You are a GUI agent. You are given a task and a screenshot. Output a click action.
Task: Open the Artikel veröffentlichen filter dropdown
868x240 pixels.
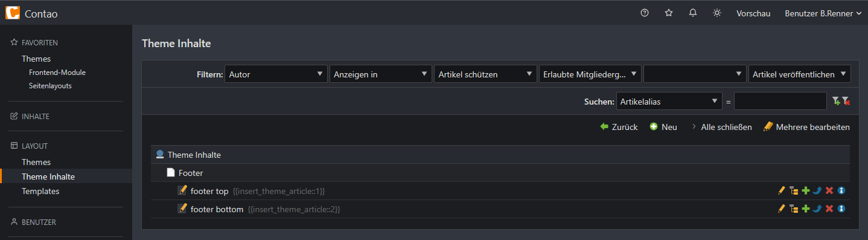pyautogui.click(x=799, y=74)
